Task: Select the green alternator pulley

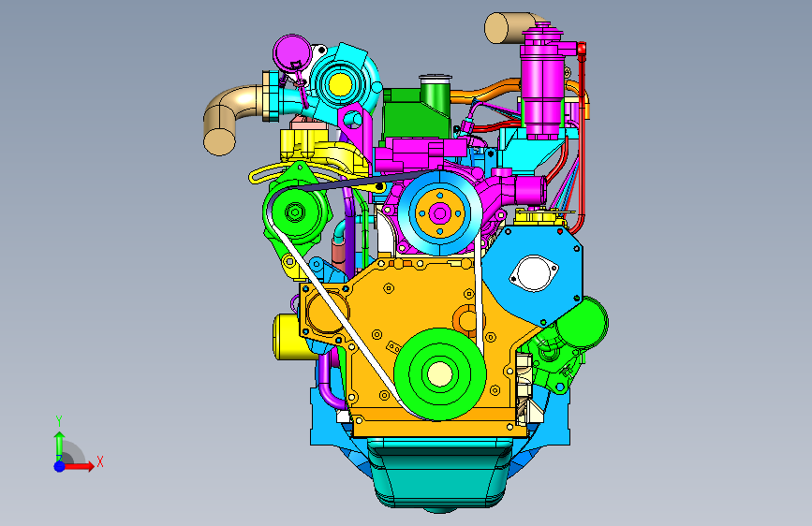Action: click(296, 212)
